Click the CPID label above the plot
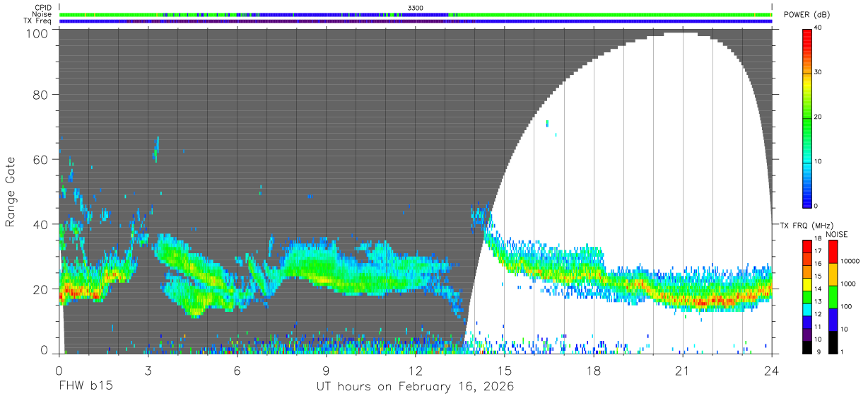Image resolution: width=868 pixels, height=401 pixels. point(43,8)
